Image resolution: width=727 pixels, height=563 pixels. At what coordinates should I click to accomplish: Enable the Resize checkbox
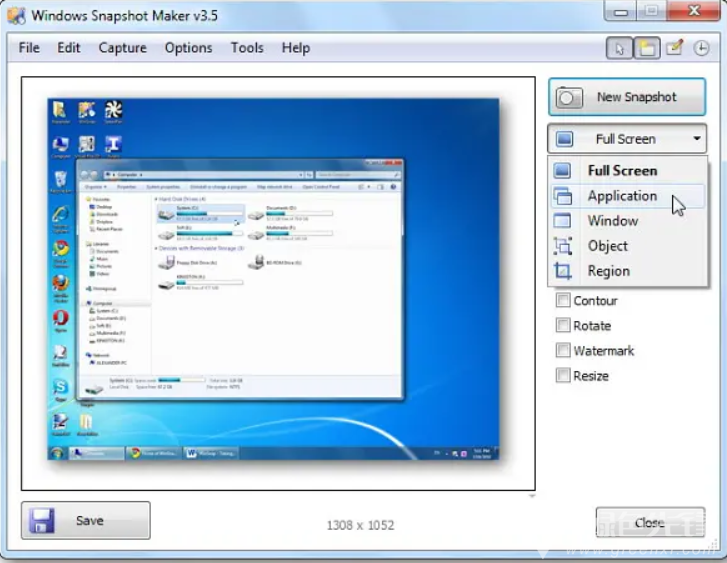coord(563,375)
